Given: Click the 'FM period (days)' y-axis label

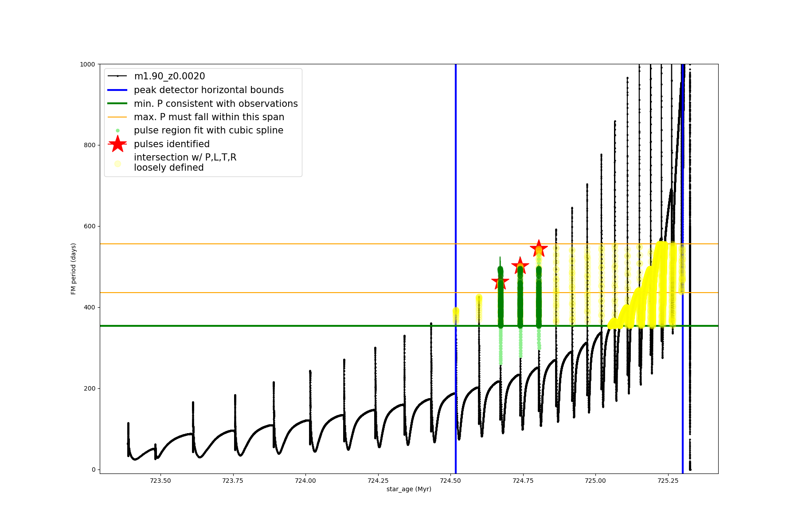Looking at the screenshot, I should click(x=74, y=269).
